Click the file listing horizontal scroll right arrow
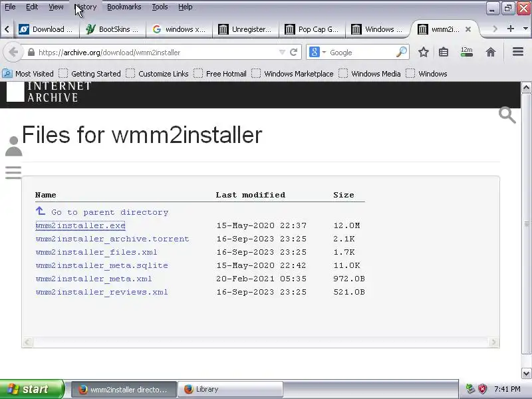Image resolution: width=532 pixels, height=399 pixels. 493,342
